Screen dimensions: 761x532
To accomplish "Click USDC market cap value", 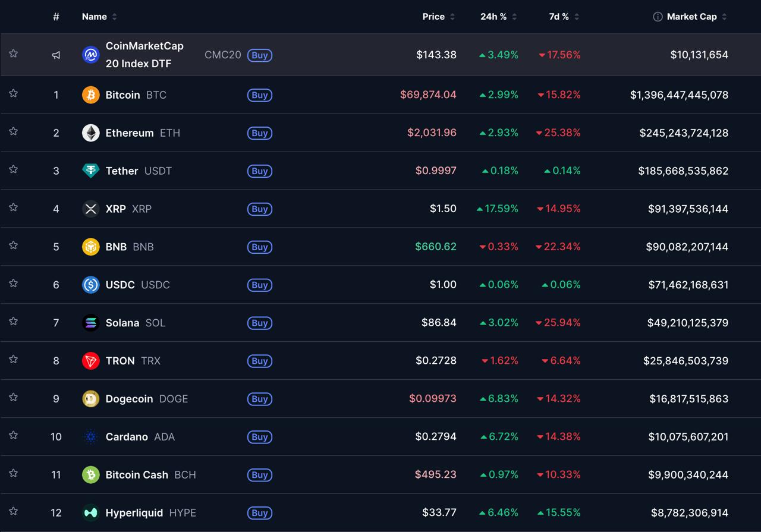I will pyautogui.click(x=688, y=285).
